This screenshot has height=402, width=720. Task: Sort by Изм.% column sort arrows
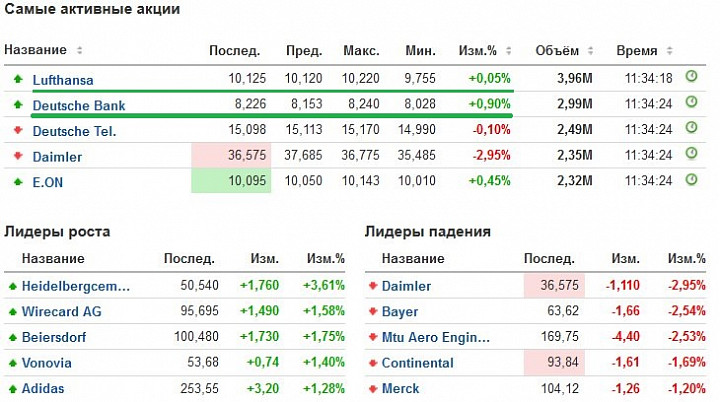(508, 51)
